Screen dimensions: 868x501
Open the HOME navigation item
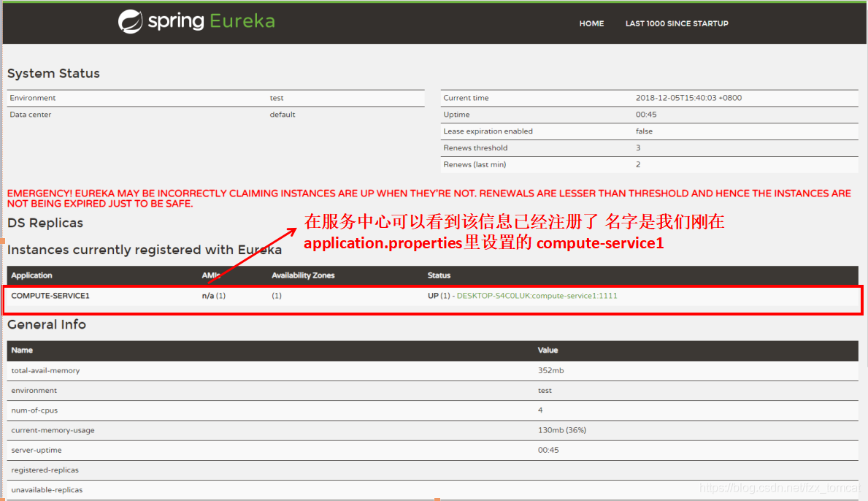click(x=591, y=23)
